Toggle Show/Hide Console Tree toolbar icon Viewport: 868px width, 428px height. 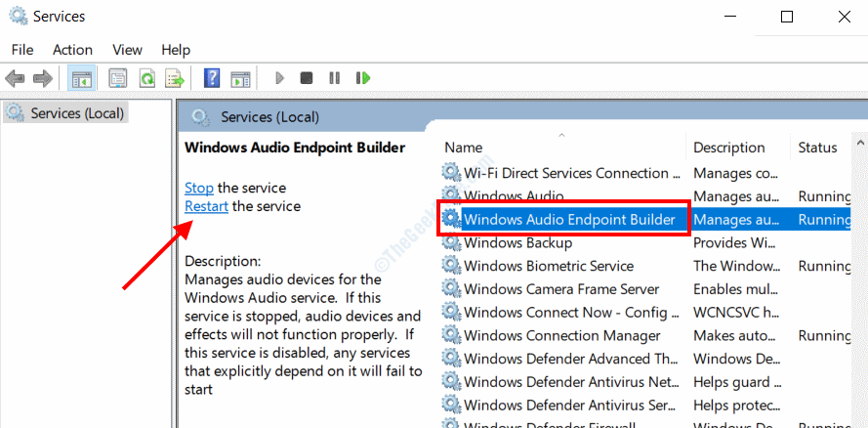coord(82,78)
